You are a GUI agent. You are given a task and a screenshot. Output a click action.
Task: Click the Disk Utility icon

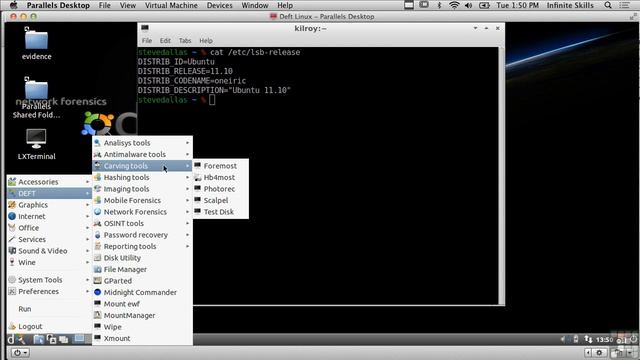point(97,258)
